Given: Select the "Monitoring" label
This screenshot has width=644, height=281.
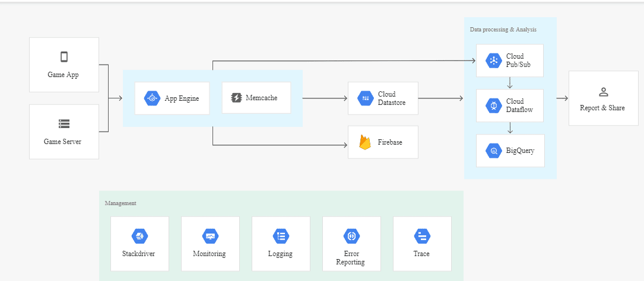Looking at the screenshot, I should (209, 254).
